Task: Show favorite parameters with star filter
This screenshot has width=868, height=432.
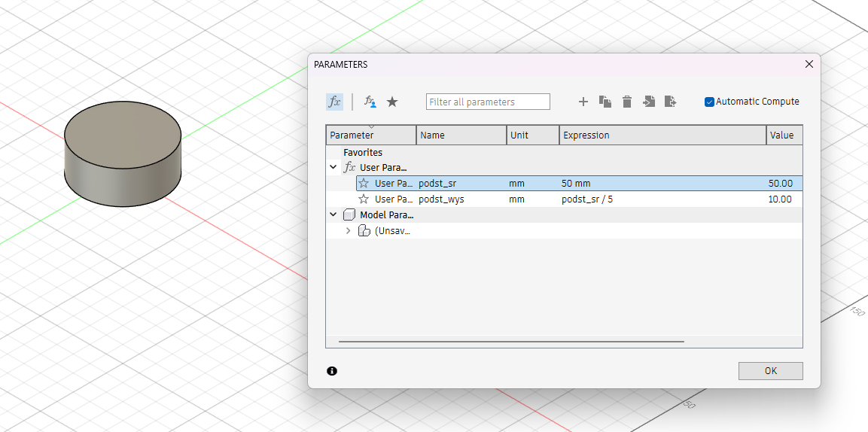Action: pos(392,102)
